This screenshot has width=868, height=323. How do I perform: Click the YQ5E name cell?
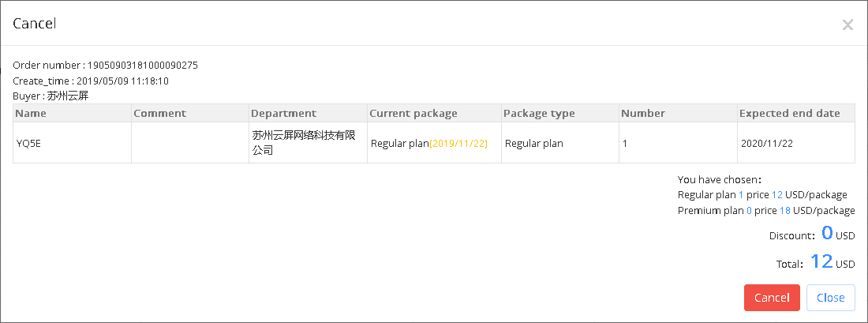click(72, 143)
